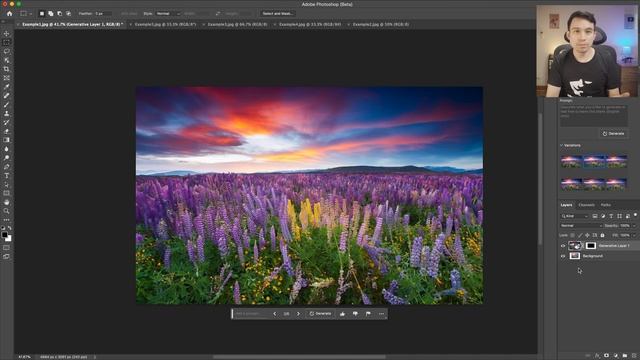Select the Rectangle shape tool

click(7, 193)
